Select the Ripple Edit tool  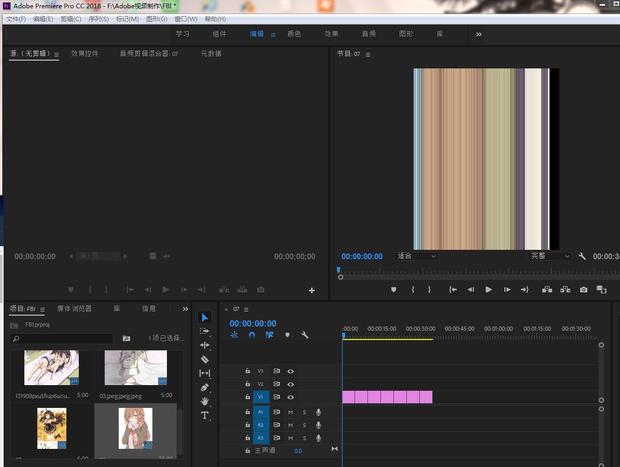205,345
